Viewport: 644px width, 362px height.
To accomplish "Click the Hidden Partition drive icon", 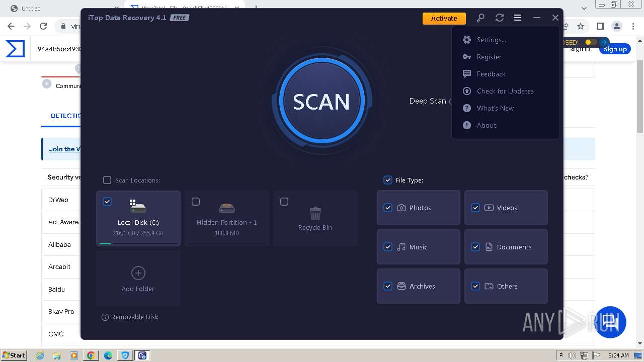I will (227, 207).
